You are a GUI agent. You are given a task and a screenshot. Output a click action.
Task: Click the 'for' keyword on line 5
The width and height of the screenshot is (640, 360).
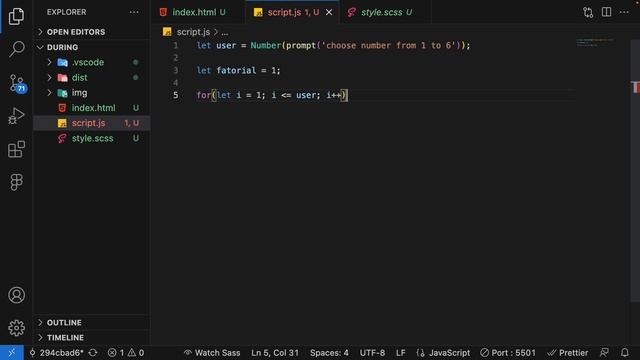click(x=203, y=95)
